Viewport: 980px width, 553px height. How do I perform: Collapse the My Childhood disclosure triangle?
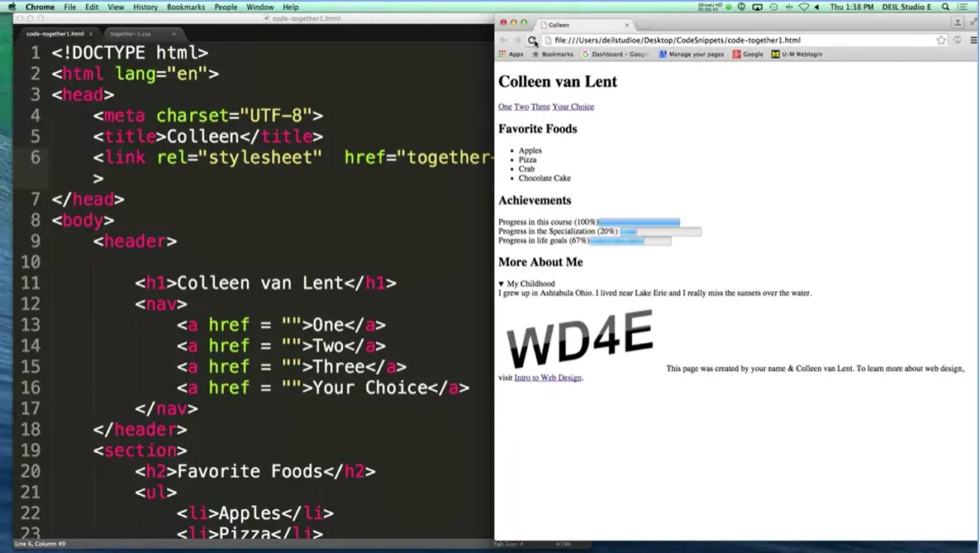(x=502, y=284)
